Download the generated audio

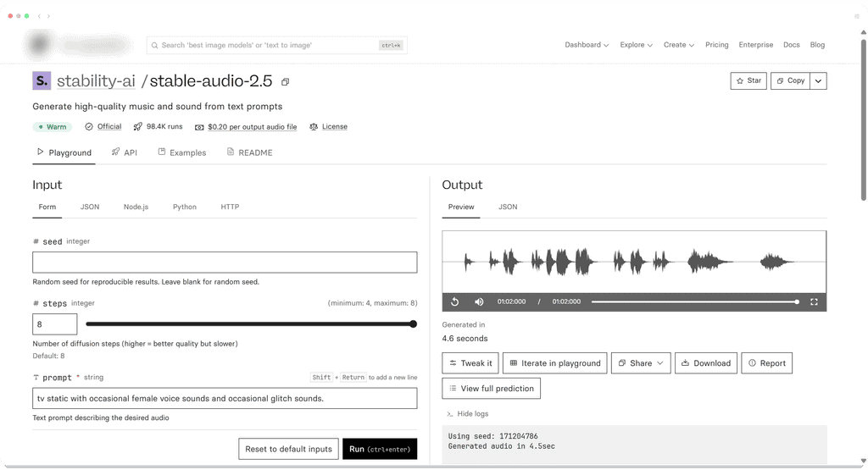706,363
